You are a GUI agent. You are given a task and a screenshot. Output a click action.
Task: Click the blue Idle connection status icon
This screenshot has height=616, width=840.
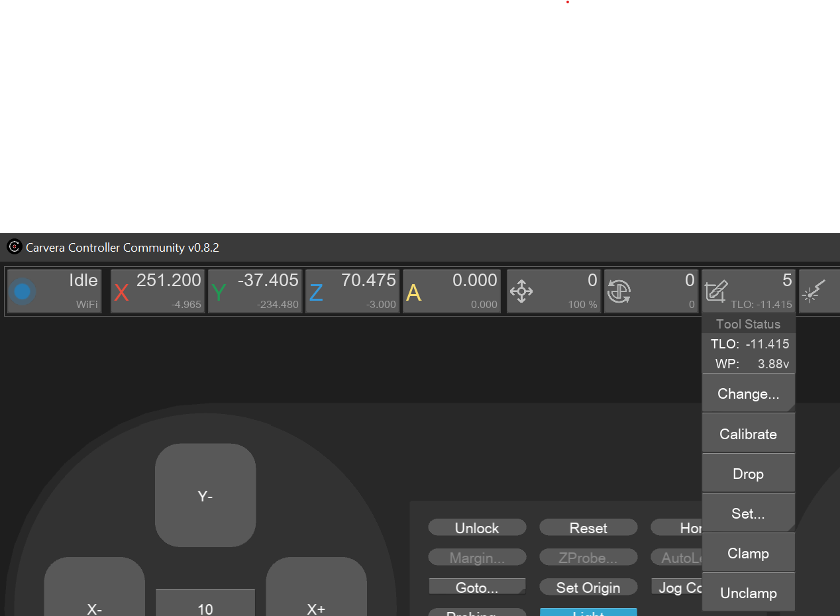pyautogui.click(x=23, y=291)
